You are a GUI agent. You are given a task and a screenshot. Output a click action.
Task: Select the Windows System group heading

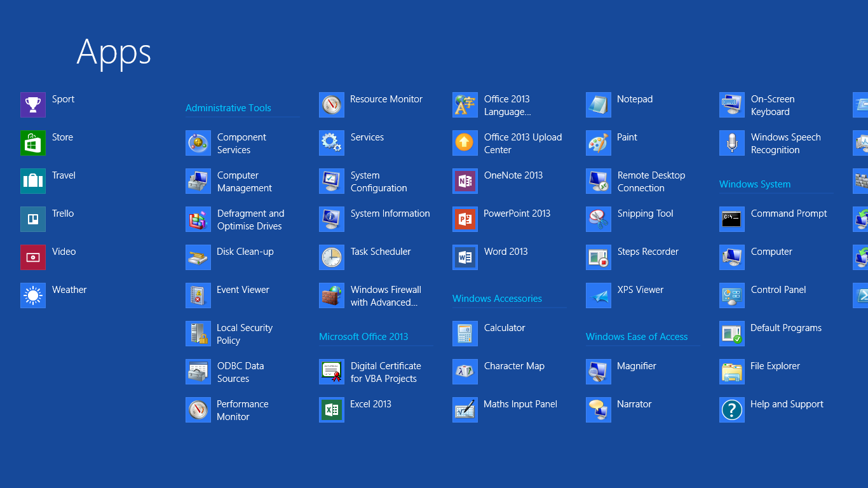755,184
